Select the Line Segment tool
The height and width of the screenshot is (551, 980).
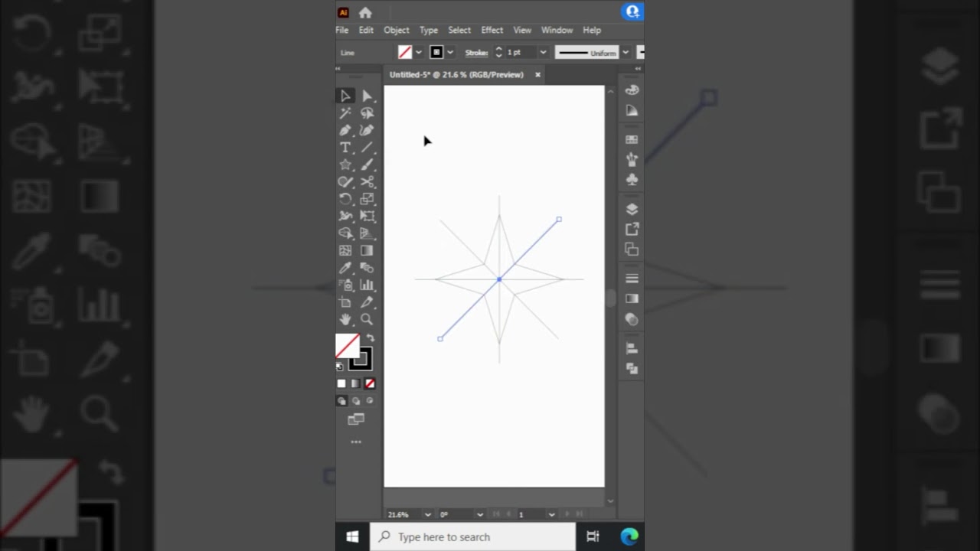(367, 148)
